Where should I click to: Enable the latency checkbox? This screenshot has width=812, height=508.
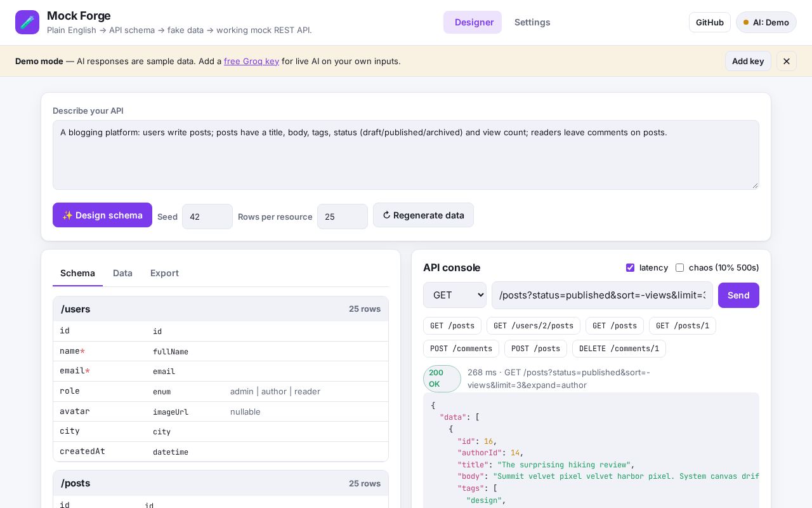(x=630, y=267)
